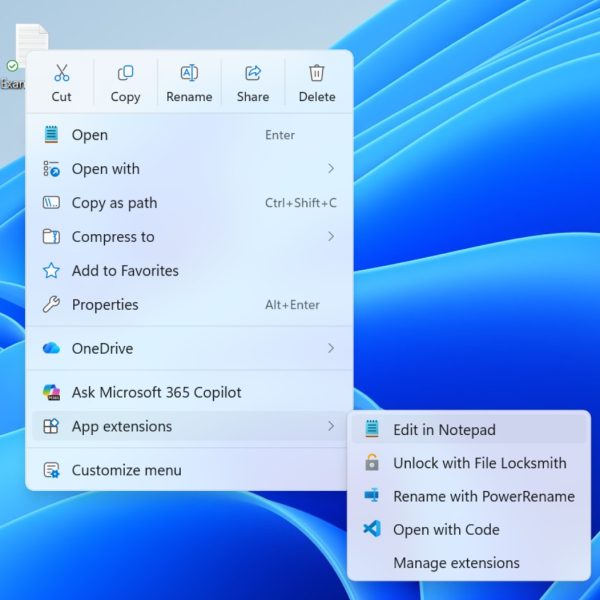The width and height of the screenshot is (600, 600).
Task: Expand the Open with submenu arrow
Action: point(331,168)
